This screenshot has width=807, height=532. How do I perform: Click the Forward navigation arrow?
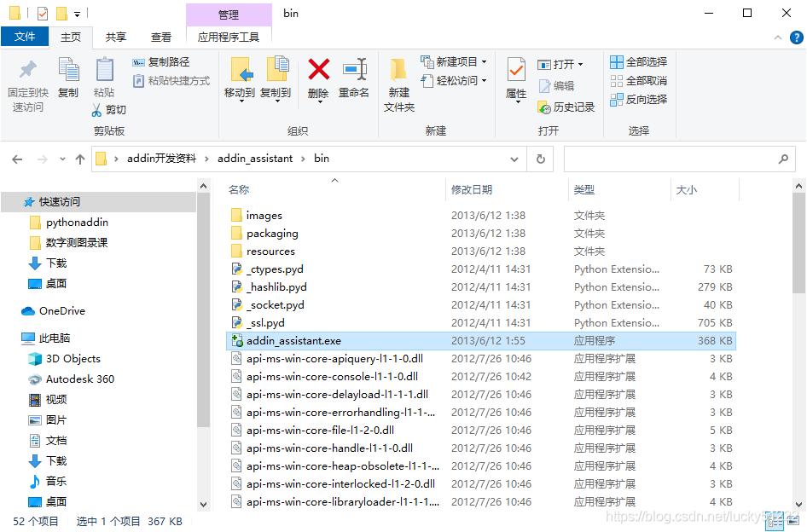click(42, 159)
